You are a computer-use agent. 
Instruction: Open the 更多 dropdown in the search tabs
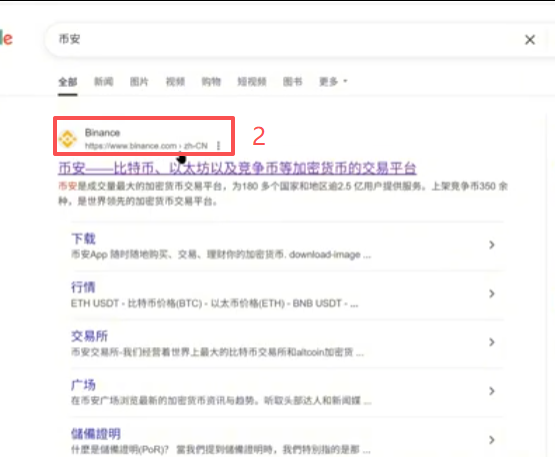[333, 82]
